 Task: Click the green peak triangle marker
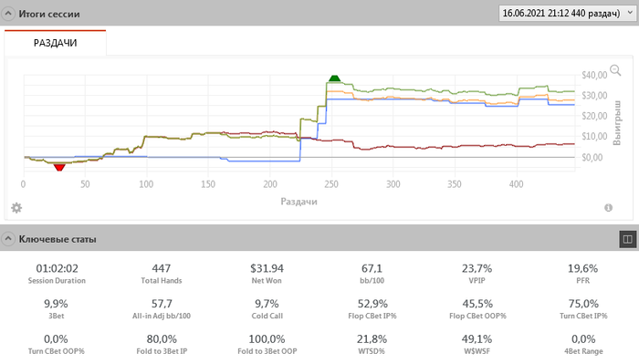pos(334,78)
